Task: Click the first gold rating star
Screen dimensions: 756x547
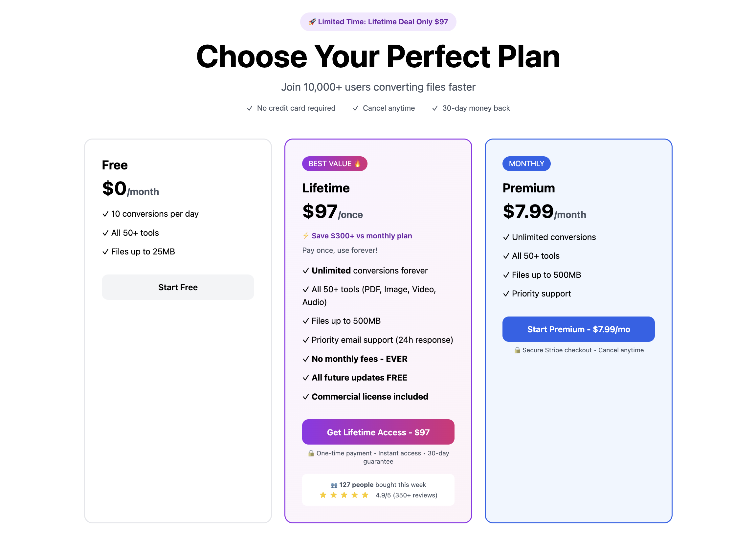Action: (x=323, y=495)
